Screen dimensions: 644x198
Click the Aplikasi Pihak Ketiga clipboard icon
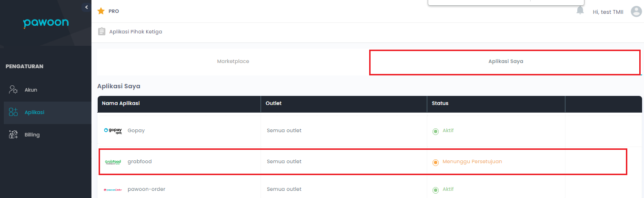coord(101,32)
